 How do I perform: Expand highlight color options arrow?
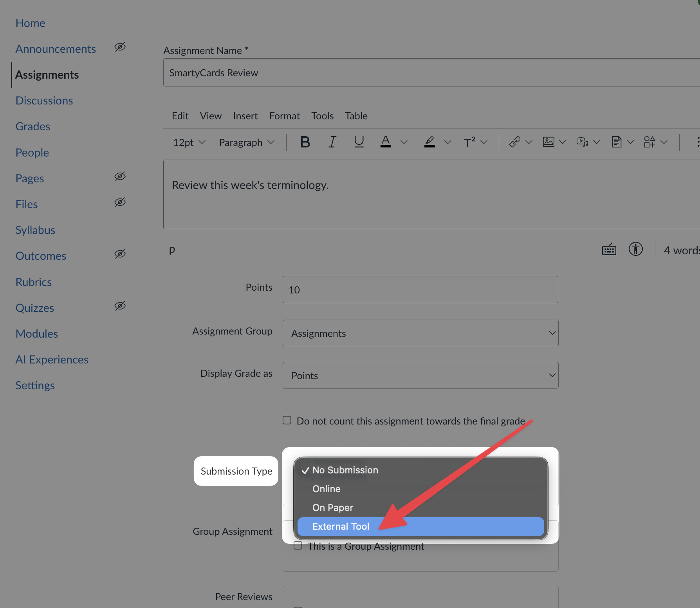tap(448, 142)
